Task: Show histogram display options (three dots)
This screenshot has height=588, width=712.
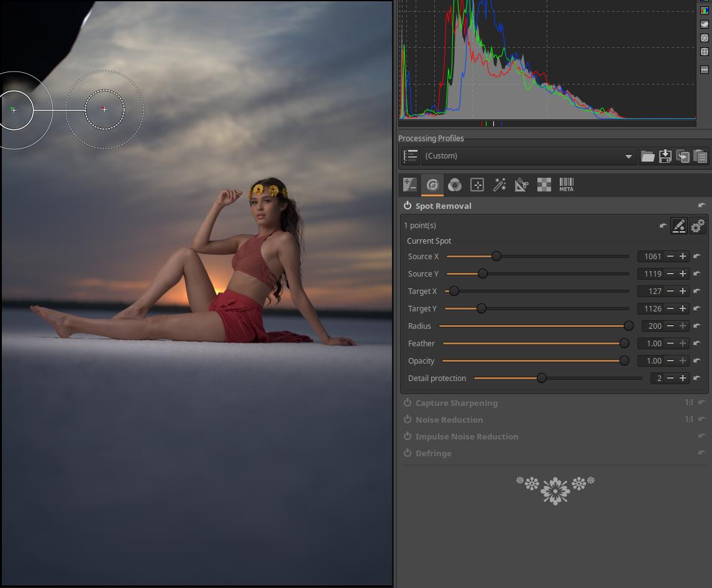Action: [705, 70]
